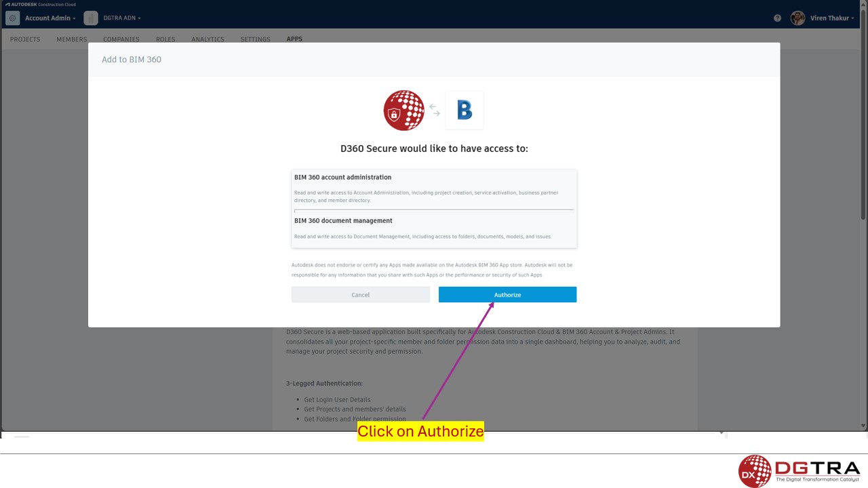Open the DGTRA ADN account dropdown
Viewport: 868px width, 488px height.
tap(122, 18)
